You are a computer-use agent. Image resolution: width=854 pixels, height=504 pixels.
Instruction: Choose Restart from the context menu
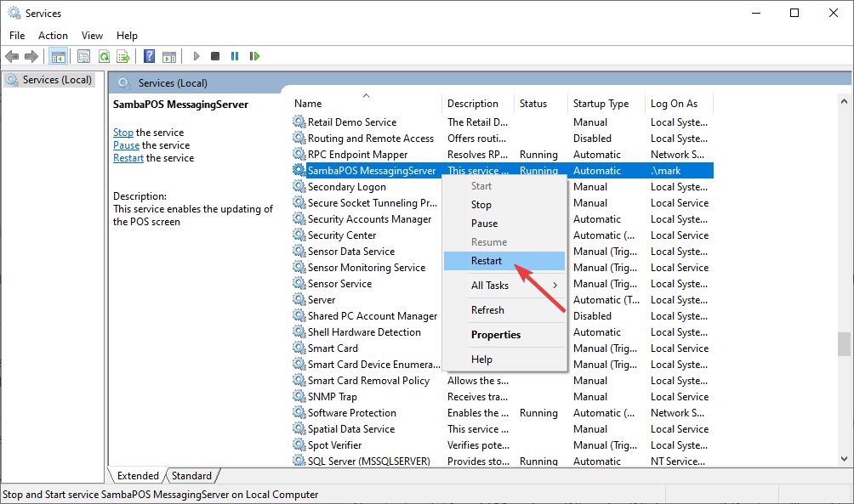tap(504, 261)
